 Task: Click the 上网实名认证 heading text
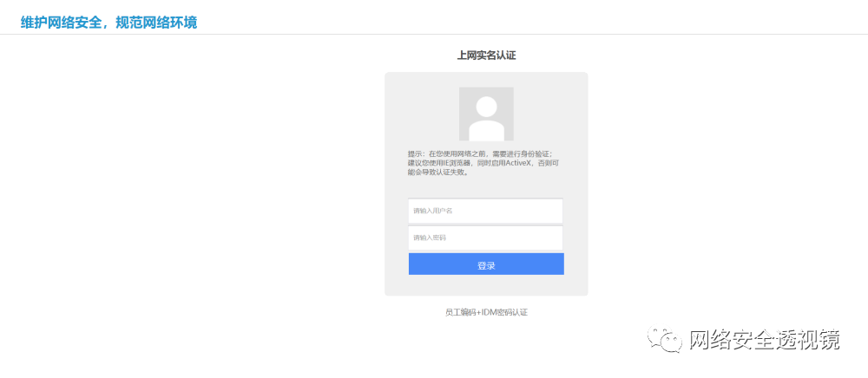487,55
